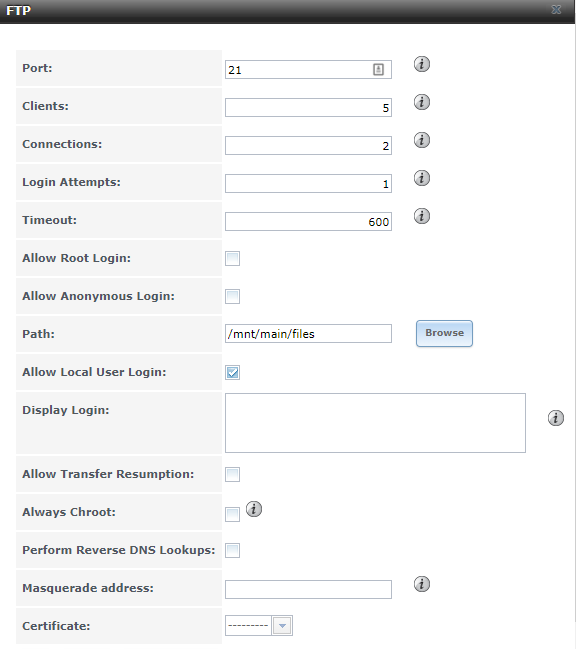The width and height of the screenshot is (576, 649).
Task: Click the autofill icon inside Port field
Action: 378,70
